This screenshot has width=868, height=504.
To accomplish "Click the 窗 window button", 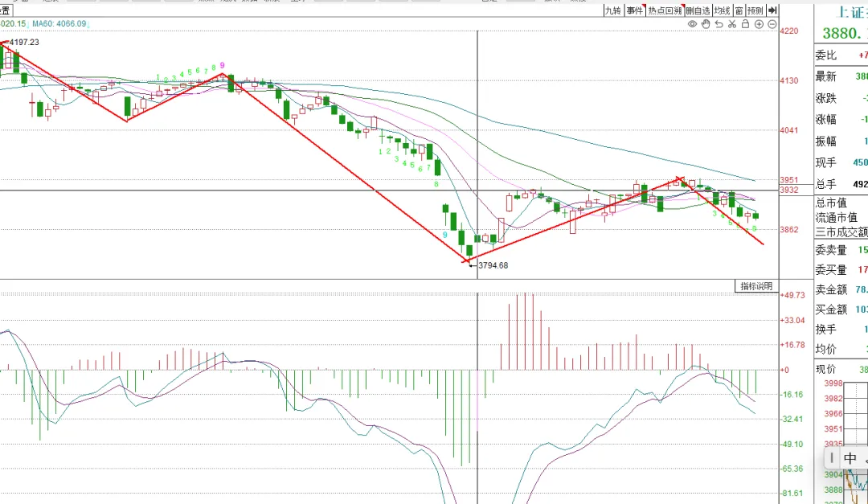I will tap(739, 10).
